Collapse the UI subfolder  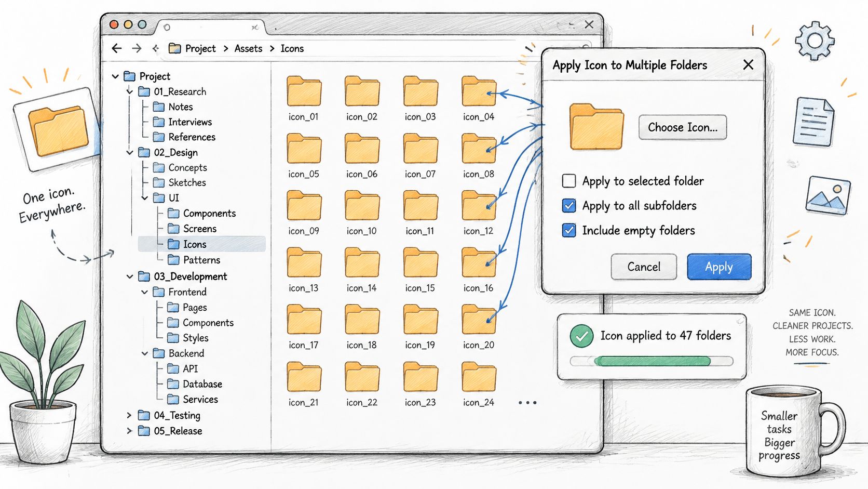tap(145, 198)
